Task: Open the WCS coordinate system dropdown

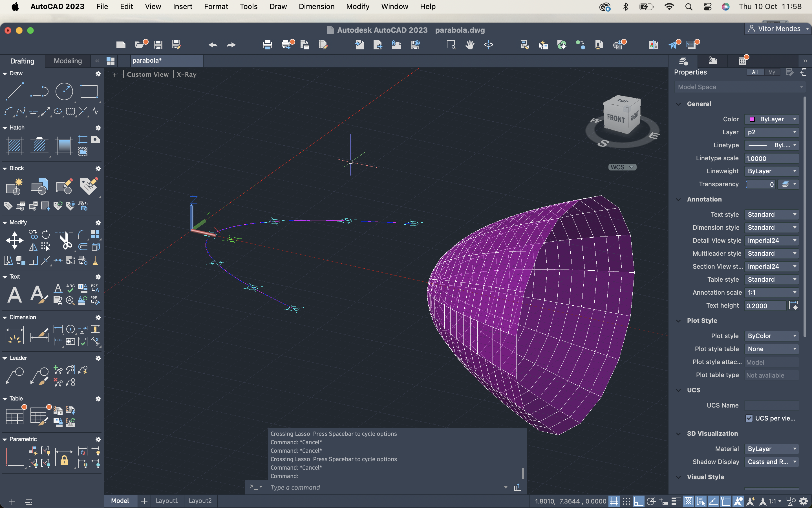Action: [622, 167]
